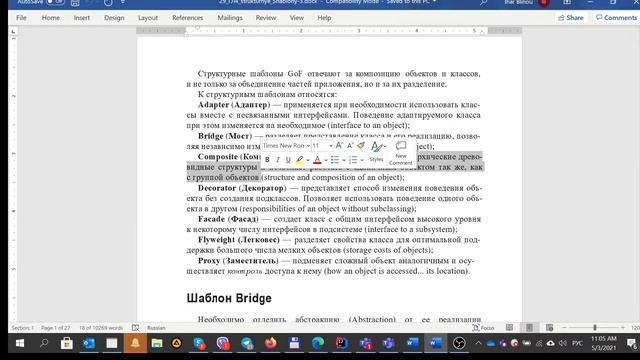
Task: Switch to Print Layout view
Action: point(529,327)
